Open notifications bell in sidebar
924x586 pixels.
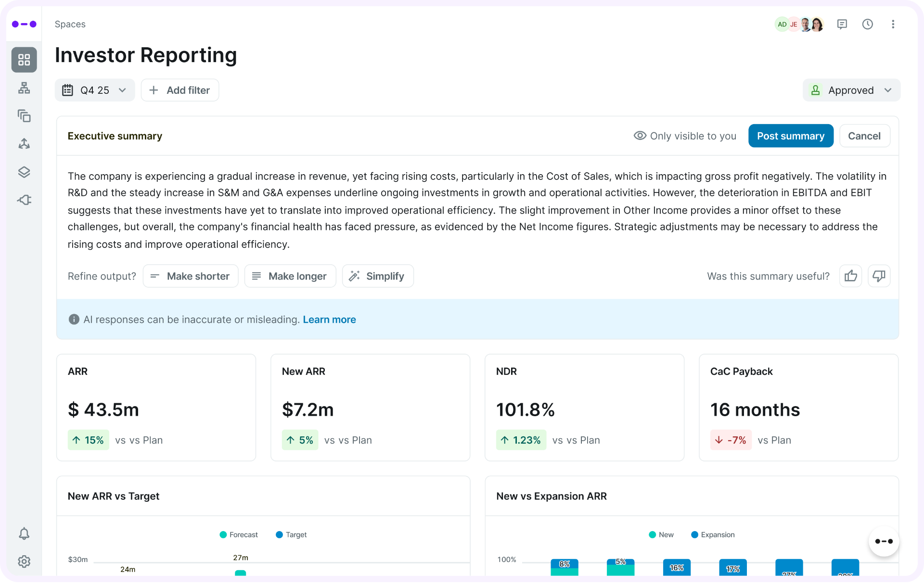[24, 534]
